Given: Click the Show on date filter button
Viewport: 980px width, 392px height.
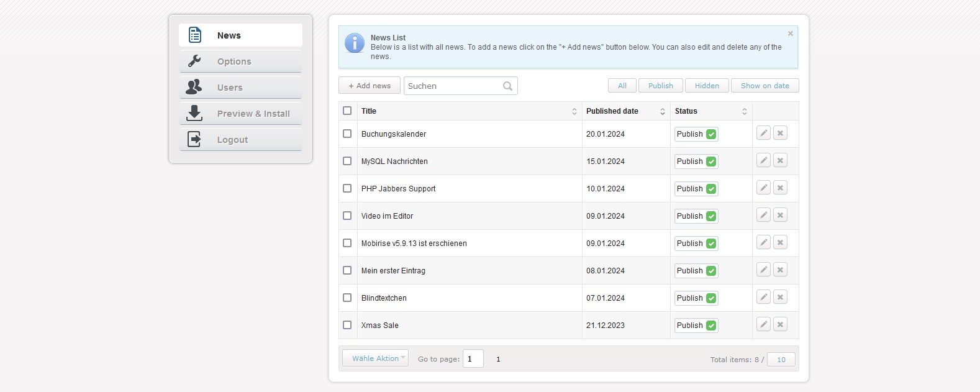Looking at the screenshot, I should [764, 86].
